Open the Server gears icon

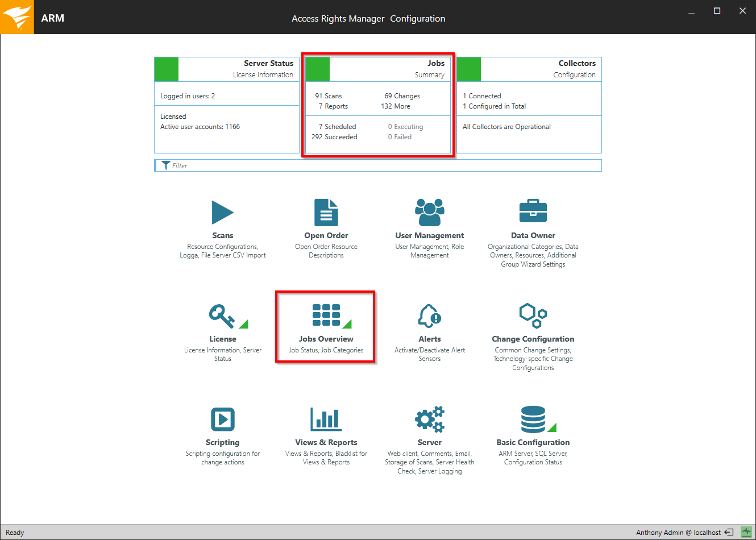point(429,419)
